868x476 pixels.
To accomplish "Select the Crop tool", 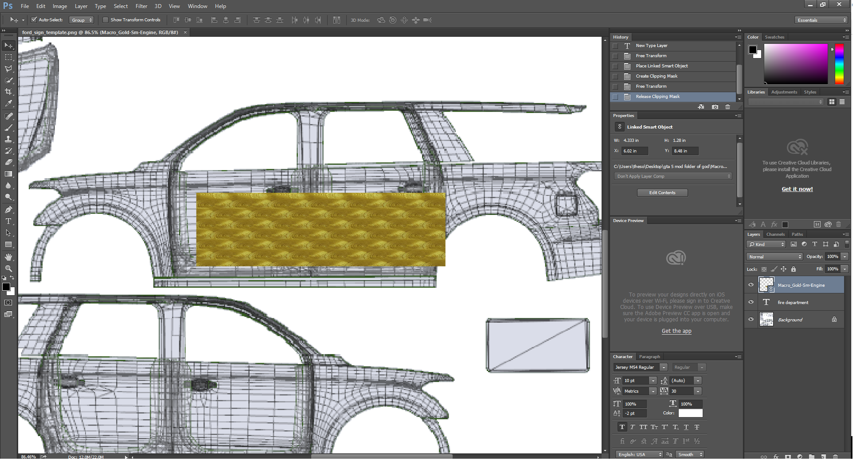I will click(x=8, y=92).
